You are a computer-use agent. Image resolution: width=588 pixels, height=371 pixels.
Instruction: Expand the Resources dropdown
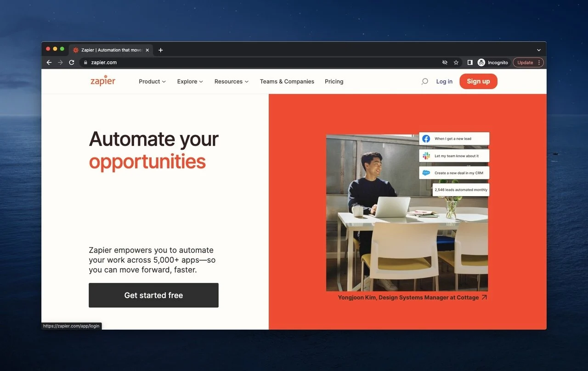[232, 81]
